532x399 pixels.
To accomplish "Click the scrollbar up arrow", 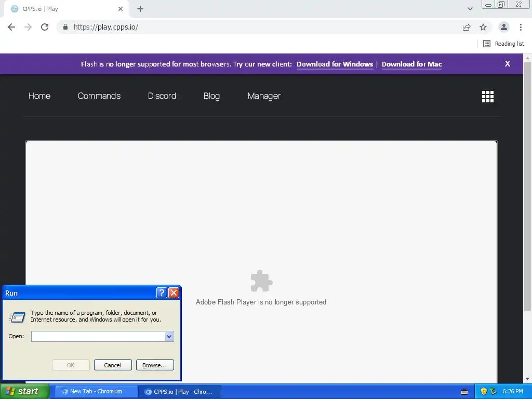I will click(x=527, y=58).
